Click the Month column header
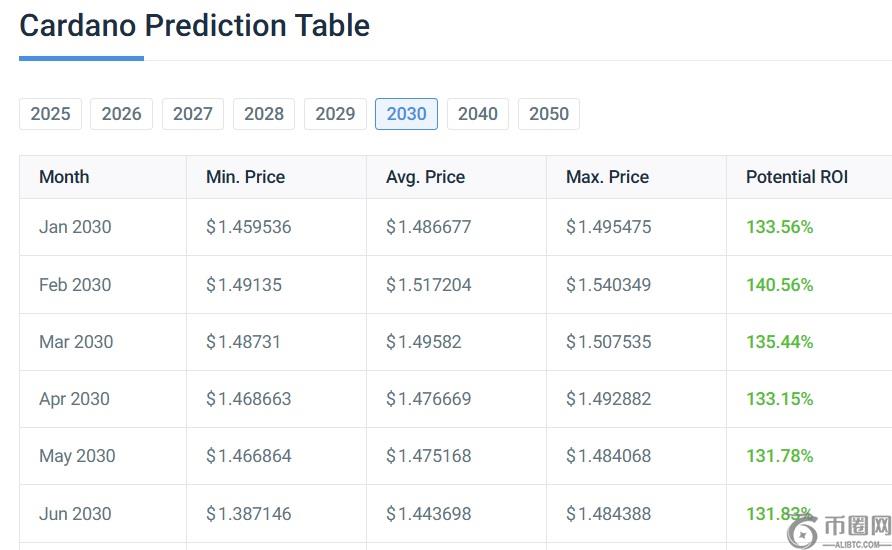Viewport: 892px width, 550px height. point(64,177)
